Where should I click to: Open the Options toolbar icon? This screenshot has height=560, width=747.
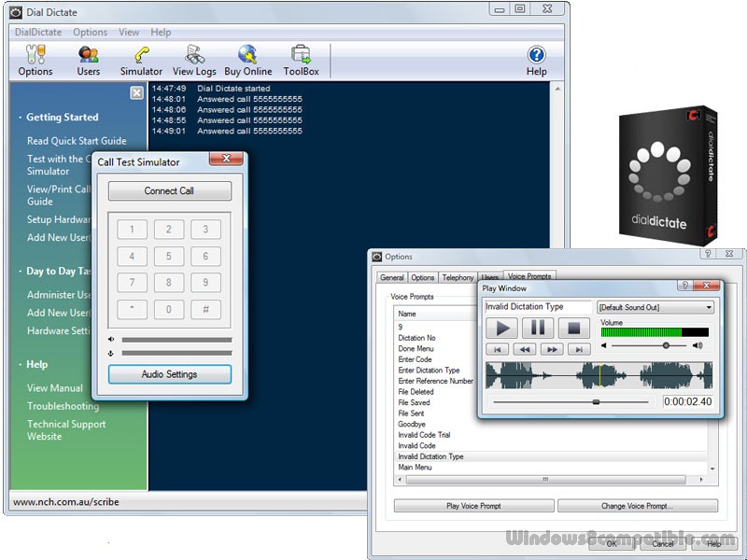(35, 61)
